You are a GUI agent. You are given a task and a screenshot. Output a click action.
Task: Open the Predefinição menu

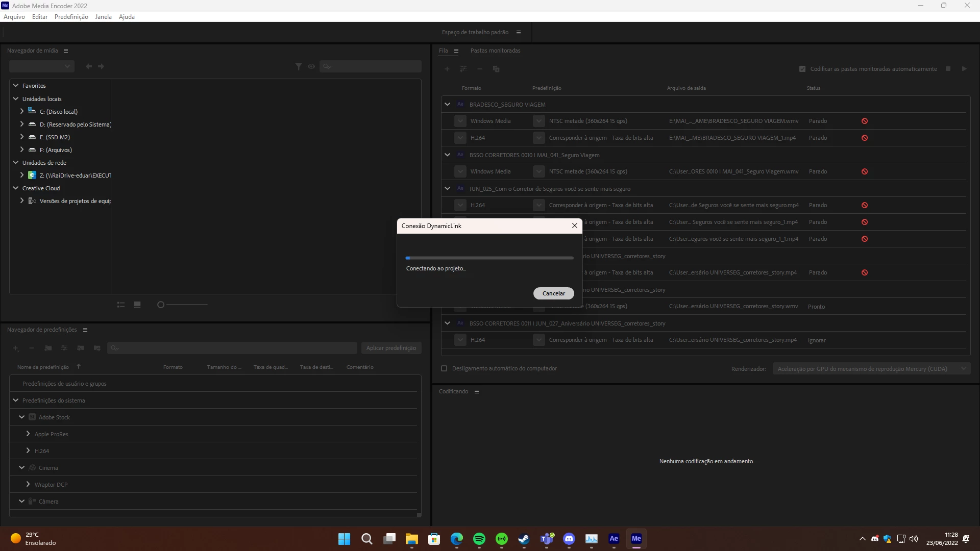coord(71,17)
